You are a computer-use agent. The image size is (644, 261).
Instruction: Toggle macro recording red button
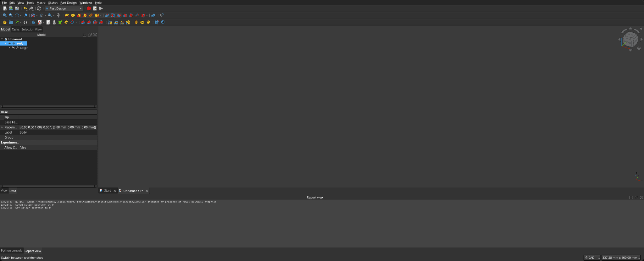pyautogui.click(x=89, y=8)
